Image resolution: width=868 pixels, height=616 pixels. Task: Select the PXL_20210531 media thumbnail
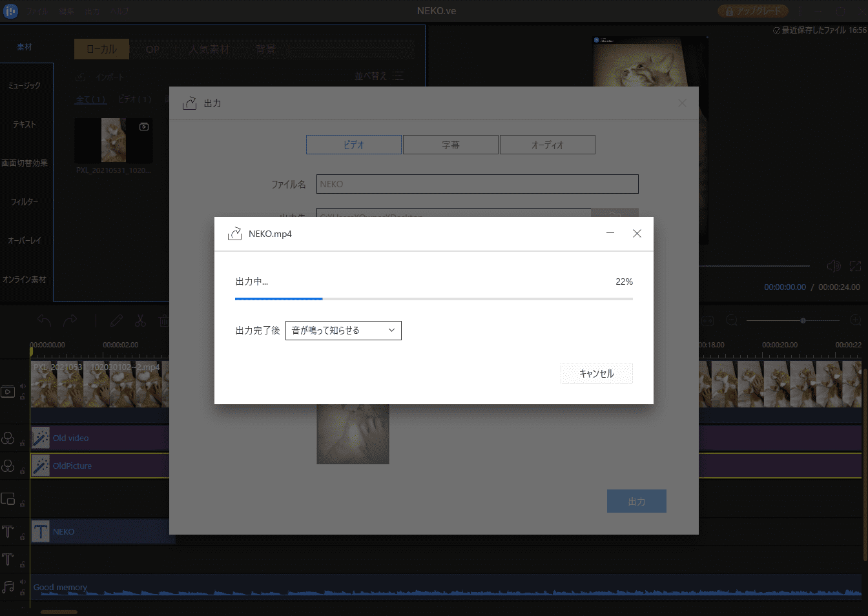coord(114,140)
